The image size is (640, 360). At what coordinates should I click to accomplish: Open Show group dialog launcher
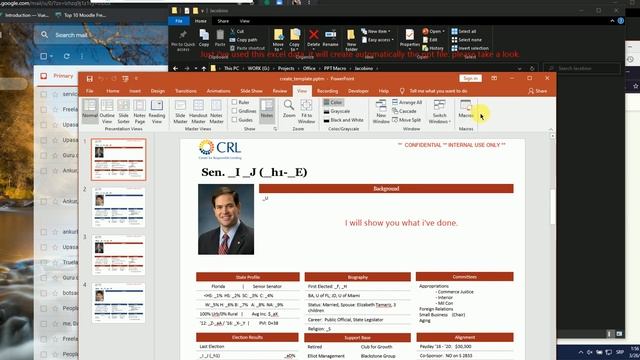[x=275, y=129]
